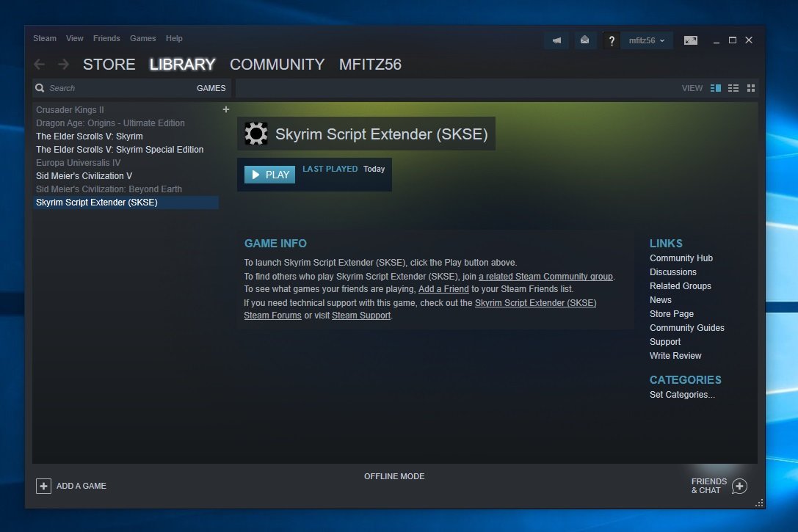Open the Community Hub link
The width and height of the screenshot is (798, 532).
pyautogui.click(x=681, y=258)
